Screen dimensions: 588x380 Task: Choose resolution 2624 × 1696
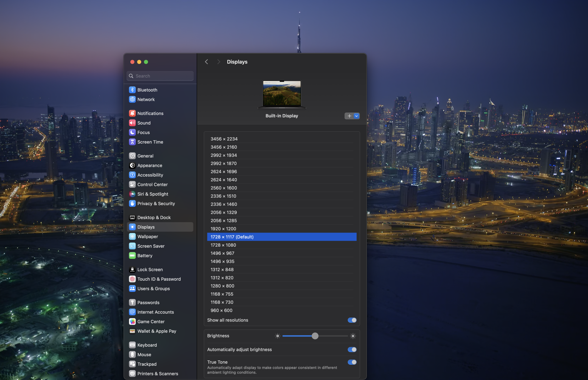282,172
